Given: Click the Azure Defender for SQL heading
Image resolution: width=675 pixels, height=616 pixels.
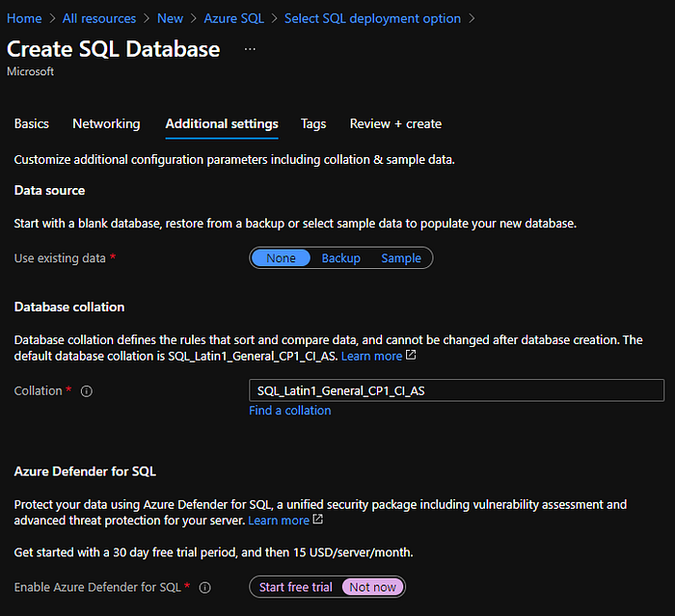Looking at the screenshot, I should [85, 471].
